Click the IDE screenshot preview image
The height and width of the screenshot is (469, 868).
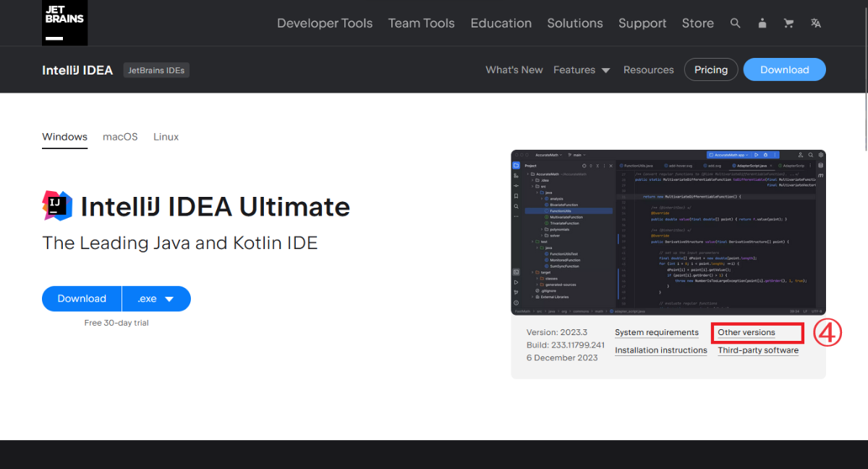pos(668,232)
